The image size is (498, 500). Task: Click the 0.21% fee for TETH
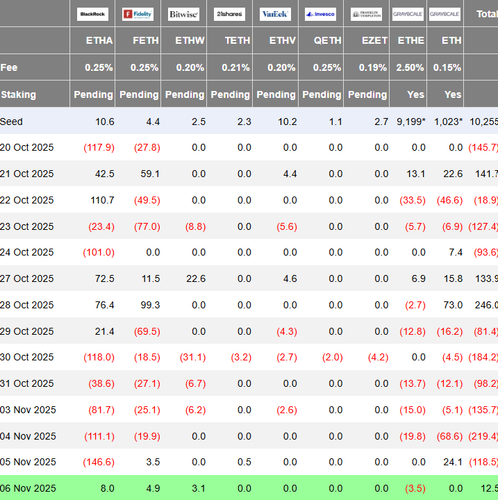(x=236, y=68)
